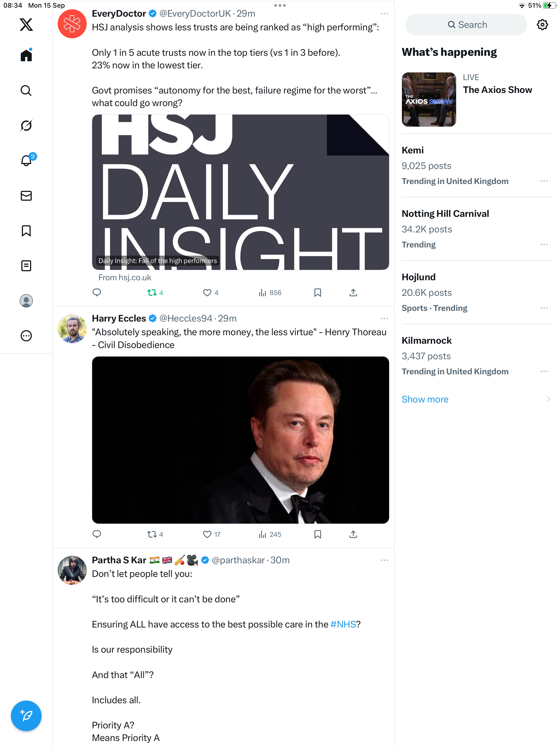The height and width of the screenshot is (747, 560).
Task: Open Lists icon in sidebar
Action: click(26, 266)
